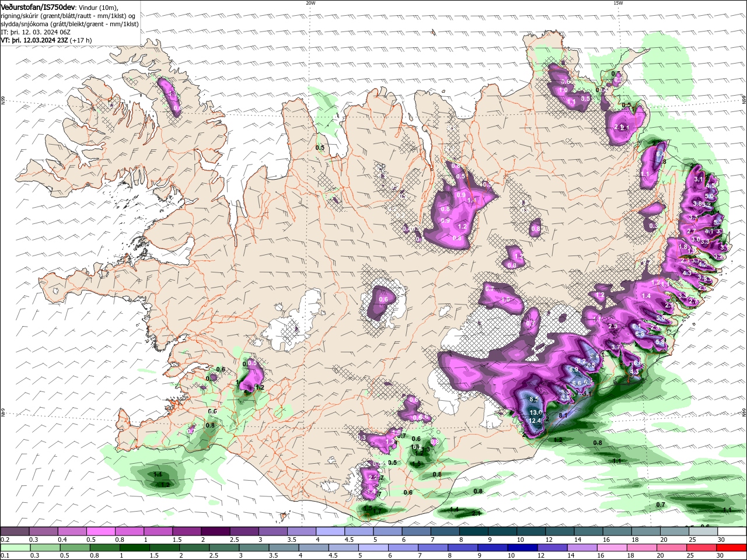Screen dimensions: 747x560
Task: Pick the lower legend swatch labeled 2.5
Action: [x=224, y=547]
